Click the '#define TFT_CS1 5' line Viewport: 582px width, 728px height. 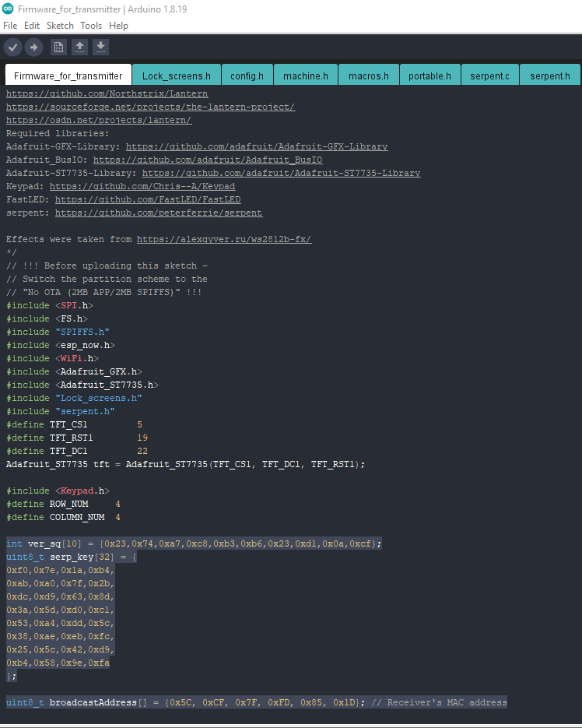point(74,424)
